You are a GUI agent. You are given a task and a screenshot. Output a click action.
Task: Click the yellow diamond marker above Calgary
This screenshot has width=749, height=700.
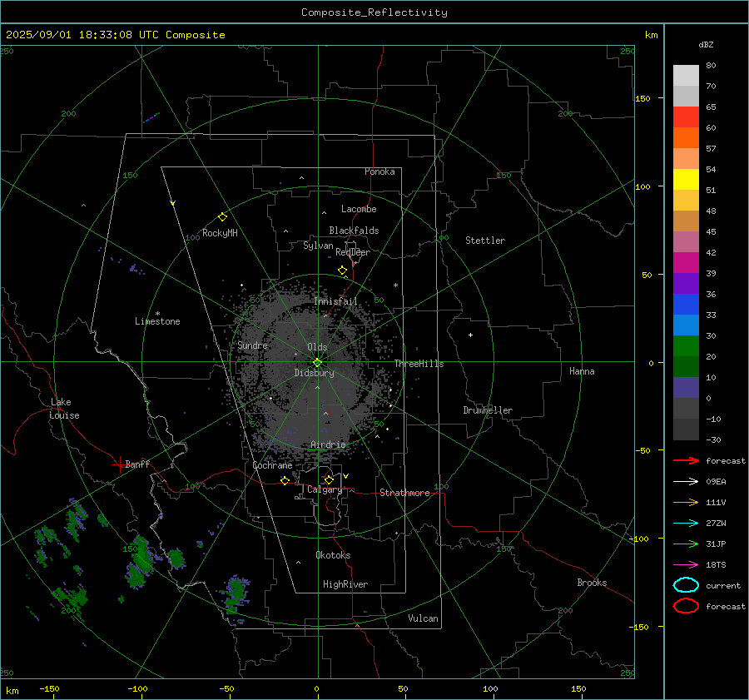[329, 479]
